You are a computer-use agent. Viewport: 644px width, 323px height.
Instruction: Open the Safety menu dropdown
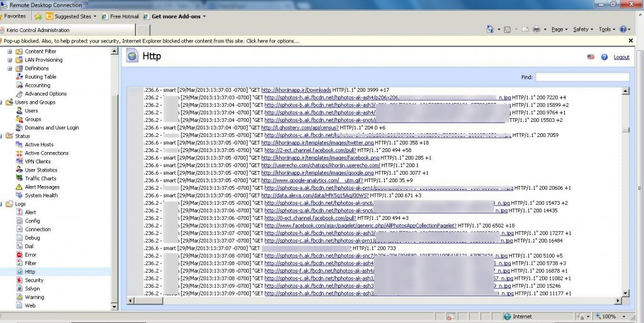tap(583, 30)
